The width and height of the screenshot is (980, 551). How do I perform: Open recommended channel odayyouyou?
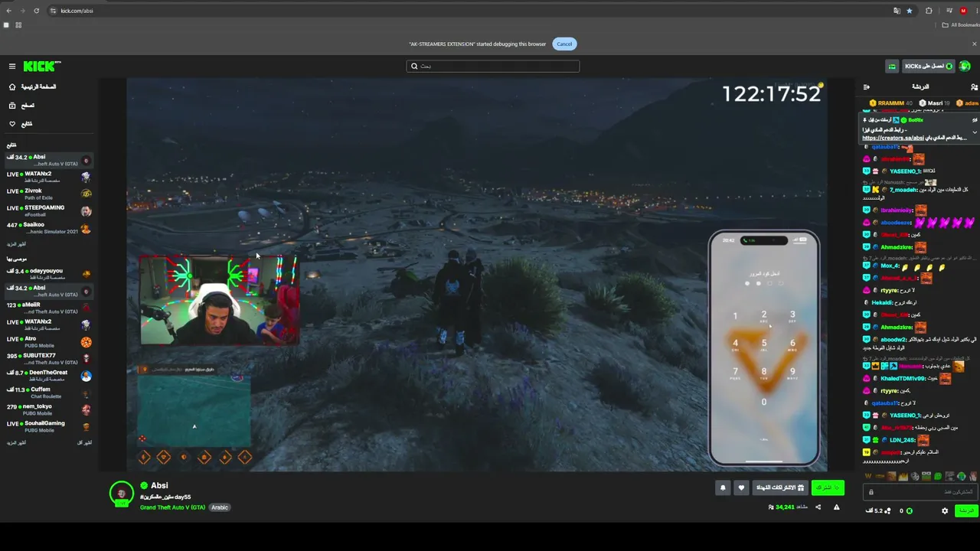49,274
